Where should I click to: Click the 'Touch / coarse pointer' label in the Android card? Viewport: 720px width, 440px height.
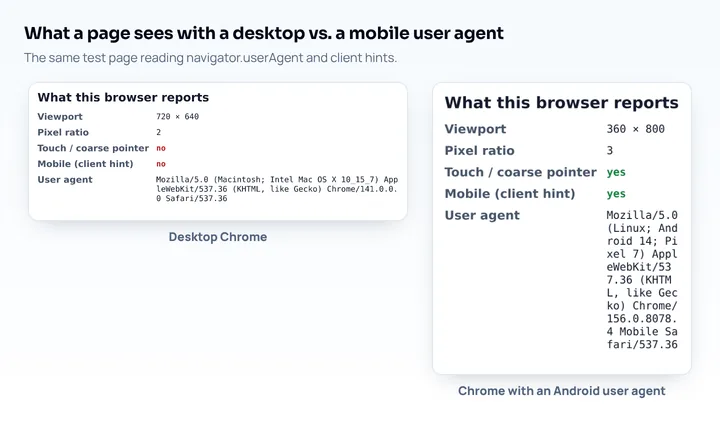(x=521, y=172)
